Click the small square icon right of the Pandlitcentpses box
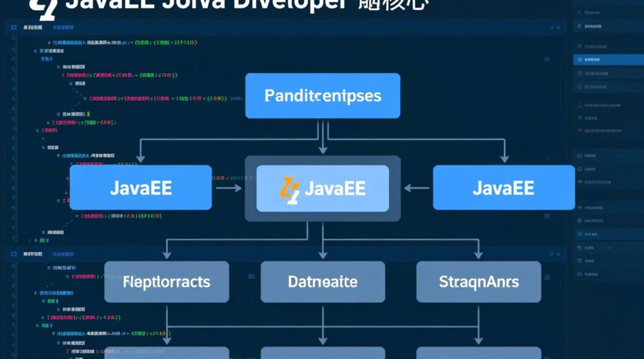Viewport: 644px width, 359px height. point(547,59)
